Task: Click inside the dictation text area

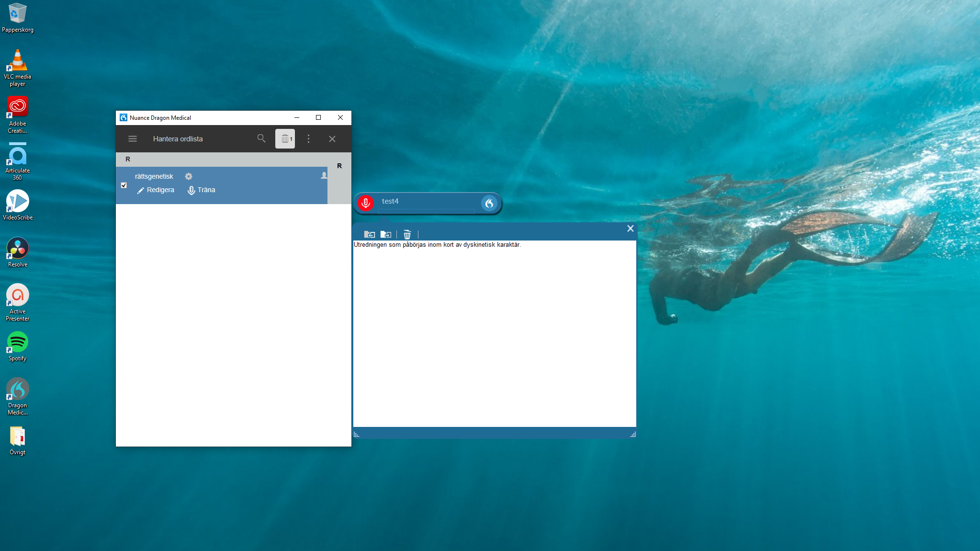Action: pos(494,335)
